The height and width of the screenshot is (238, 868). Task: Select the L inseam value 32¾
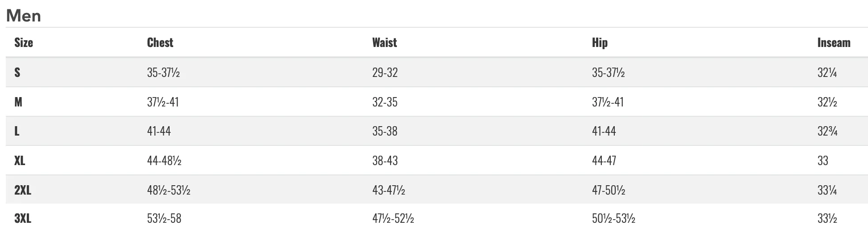coord(828,131)
